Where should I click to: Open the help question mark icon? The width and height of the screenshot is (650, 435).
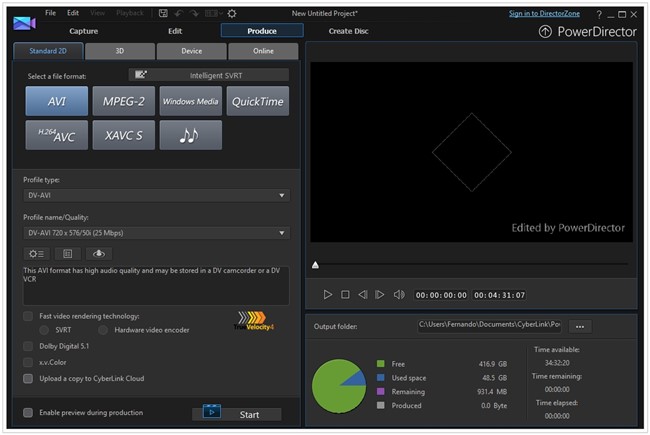pos(599,15)
